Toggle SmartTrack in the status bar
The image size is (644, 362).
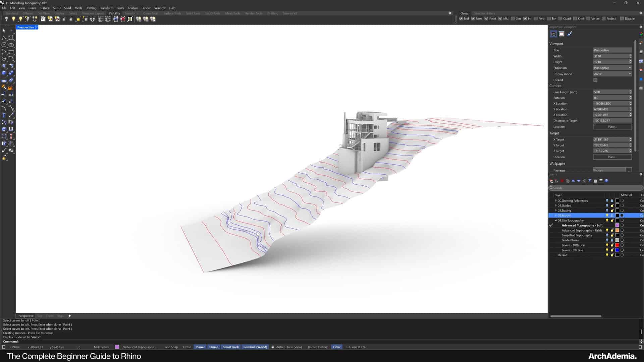click(x=231, y=347)
